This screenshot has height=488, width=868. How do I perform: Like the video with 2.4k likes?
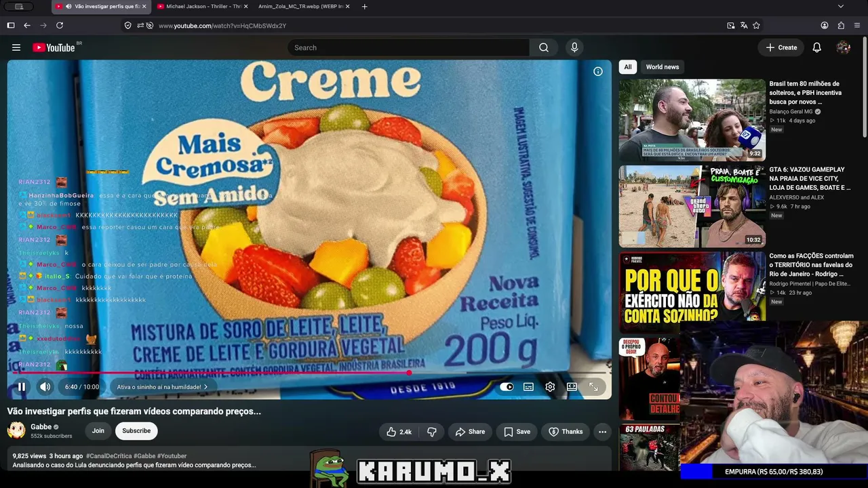tap(399, 432)
